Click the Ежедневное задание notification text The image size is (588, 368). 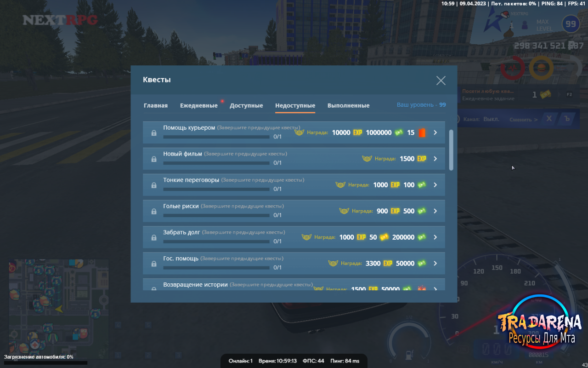488,98
